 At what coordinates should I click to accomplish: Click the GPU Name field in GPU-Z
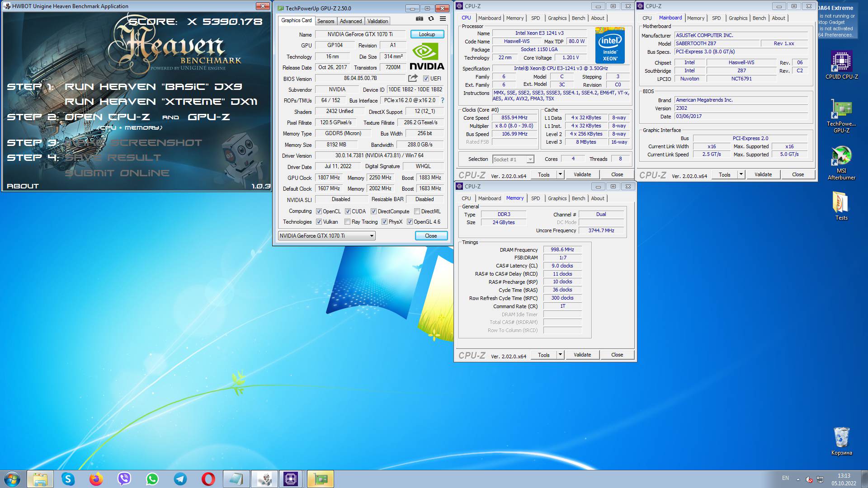coord(360,34)
